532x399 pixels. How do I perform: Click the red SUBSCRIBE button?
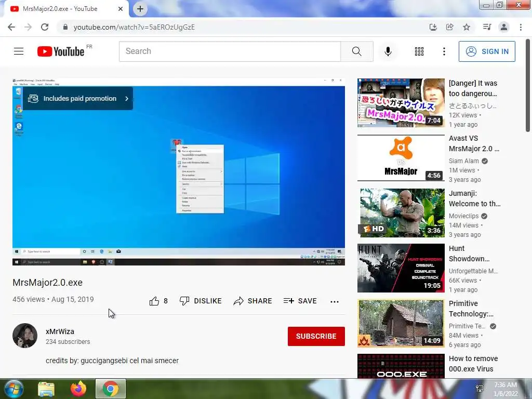point(316,336)
